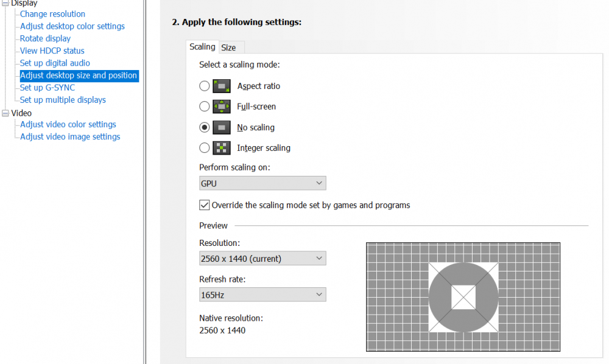Select the Scaling tab

202,47
